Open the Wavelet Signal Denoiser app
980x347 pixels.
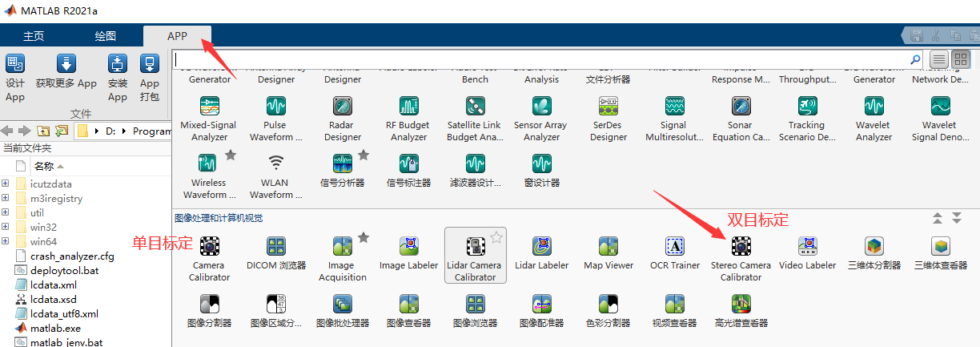941,118
